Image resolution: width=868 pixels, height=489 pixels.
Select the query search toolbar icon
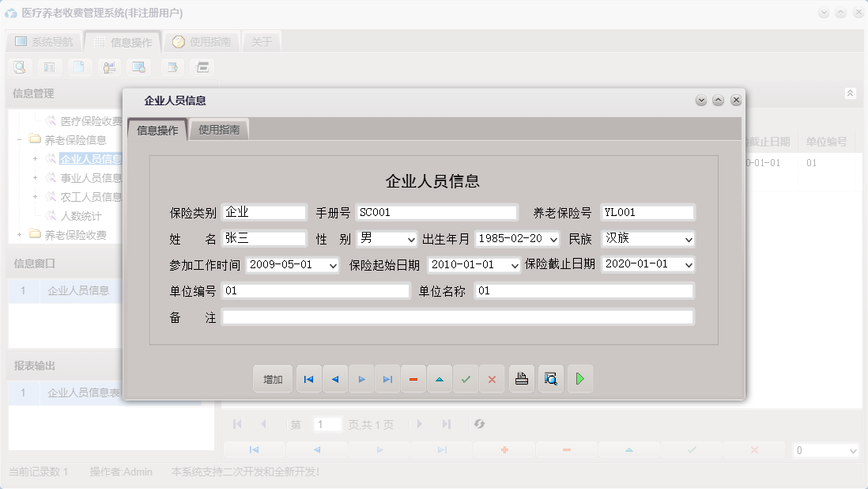coord(19,66)
